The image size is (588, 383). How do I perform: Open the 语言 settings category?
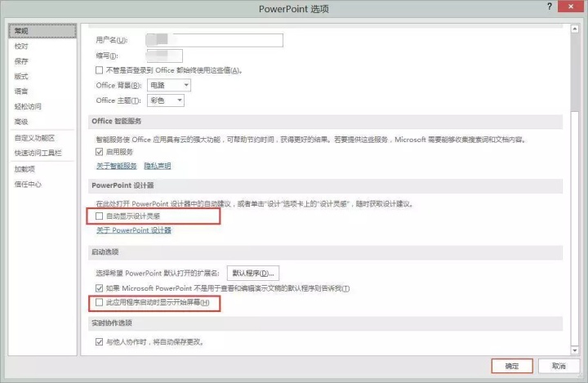[x=21, y=91]
